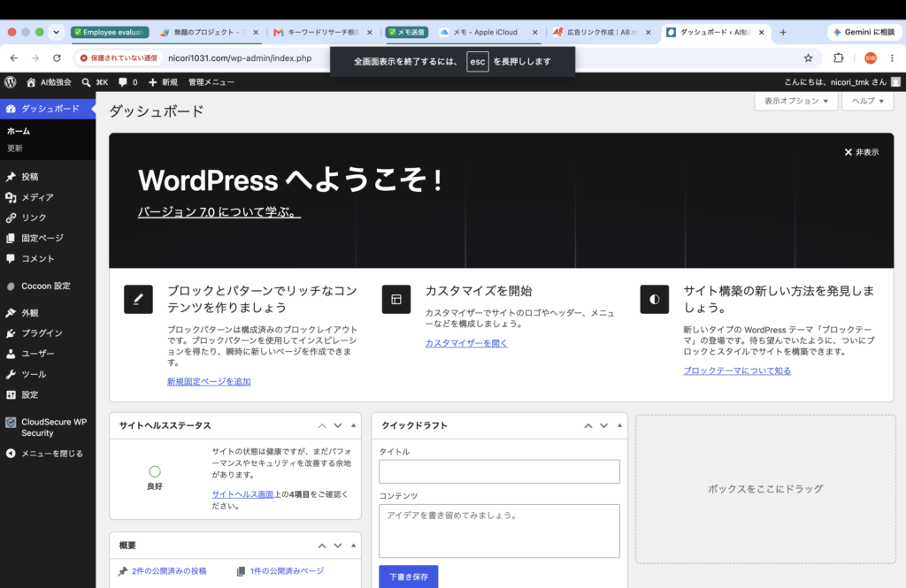Click the customize layout icon
Viewport: 906px width, 588px height.
point(395,299)
